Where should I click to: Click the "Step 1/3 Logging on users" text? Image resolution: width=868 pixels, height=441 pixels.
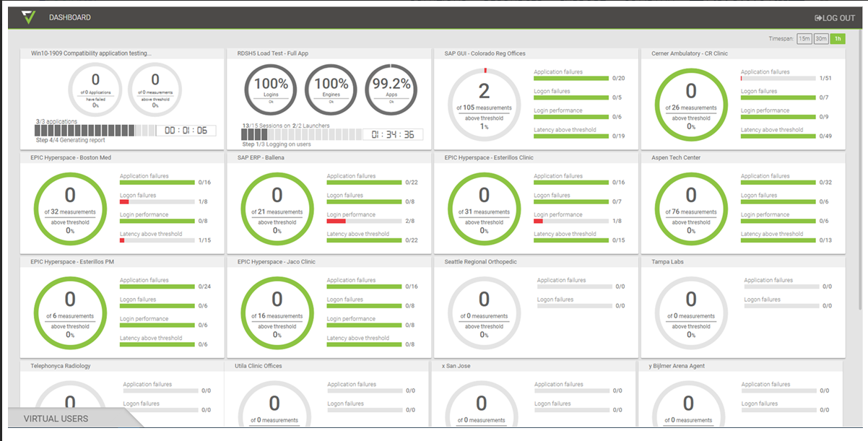point(277,144)
